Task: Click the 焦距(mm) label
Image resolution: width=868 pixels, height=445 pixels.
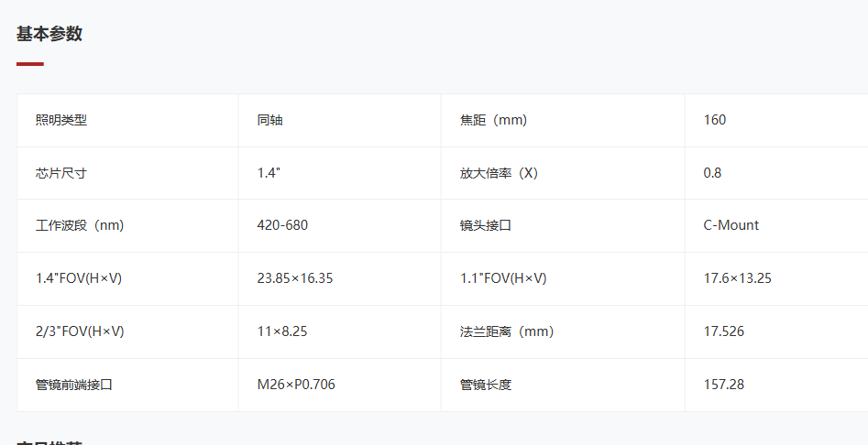Action: (x=493, y=120)
